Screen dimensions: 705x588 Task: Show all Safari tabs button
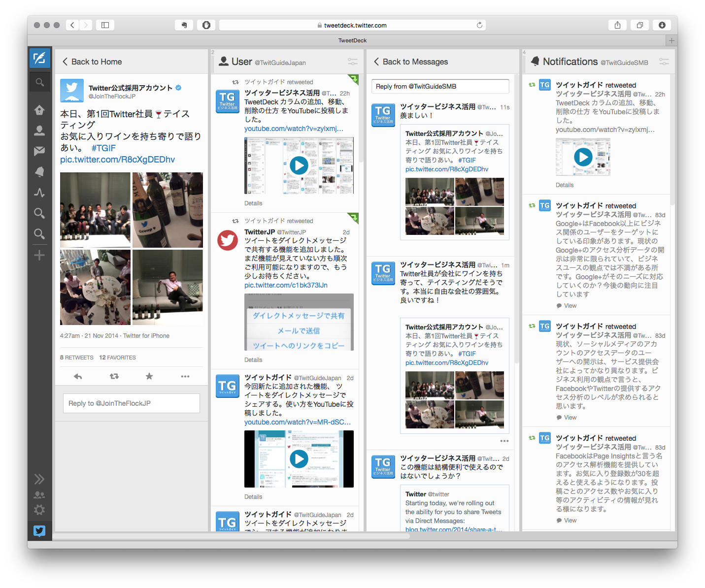click(x=639, y=25)
